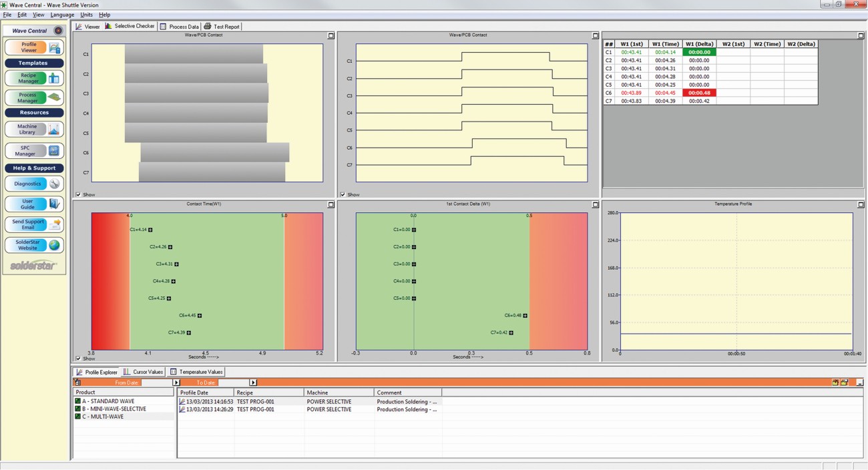Click the right folder icon on the orange bar
Viewport: 868px width, 470px height.
(x=844, y=383)
